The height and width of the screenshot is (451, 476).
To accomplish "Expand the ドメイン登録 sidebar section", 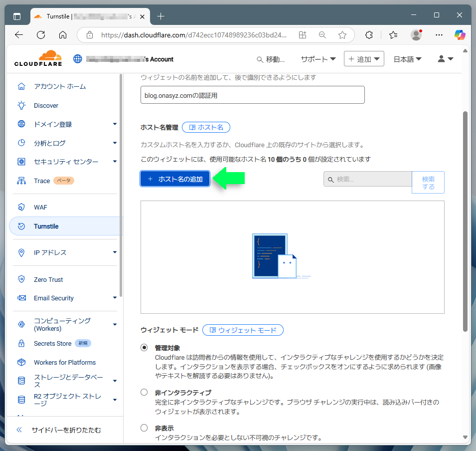I will point(115,124).
